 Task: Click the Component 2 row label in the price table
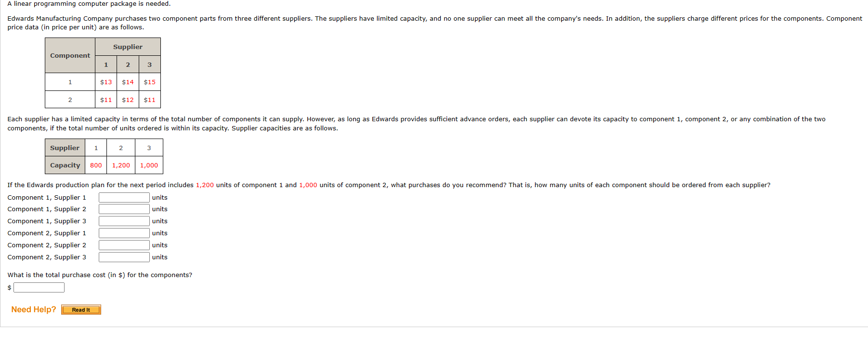[x=69, y=100]
